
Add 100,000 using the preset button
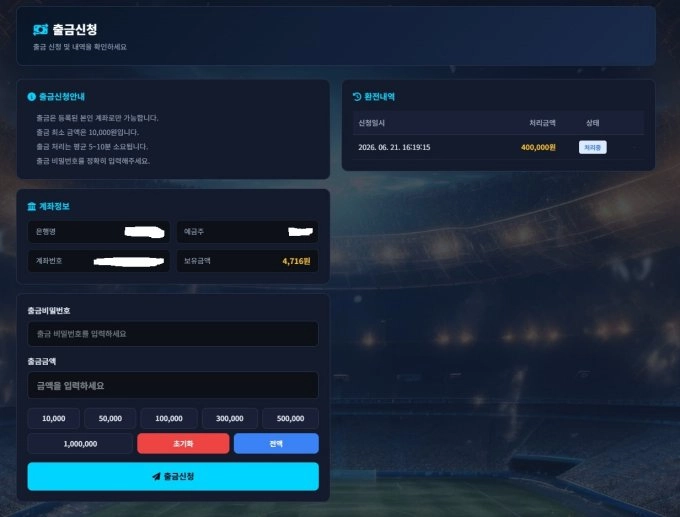(169, 419)
